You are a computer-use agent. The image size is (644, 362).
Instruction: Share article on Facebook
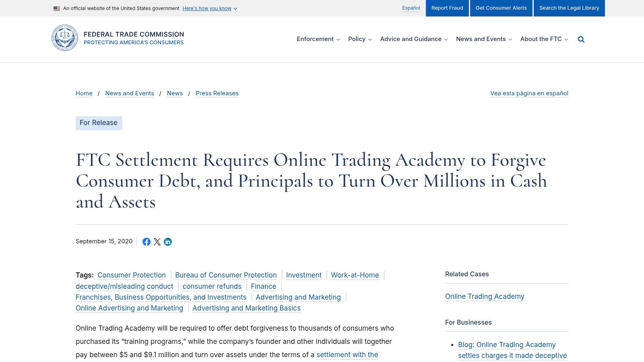point(147,242)
